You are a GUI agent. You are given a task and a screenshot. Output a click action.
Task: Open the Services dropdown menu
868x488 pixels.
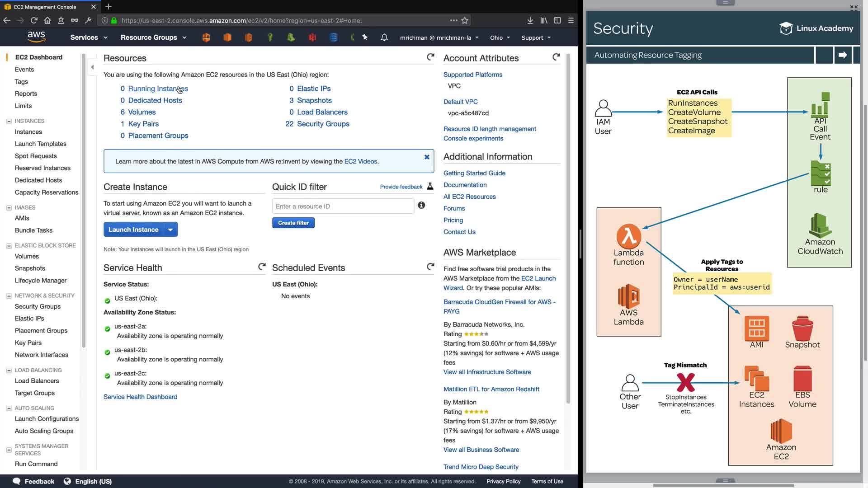click(x=89, y=38)
